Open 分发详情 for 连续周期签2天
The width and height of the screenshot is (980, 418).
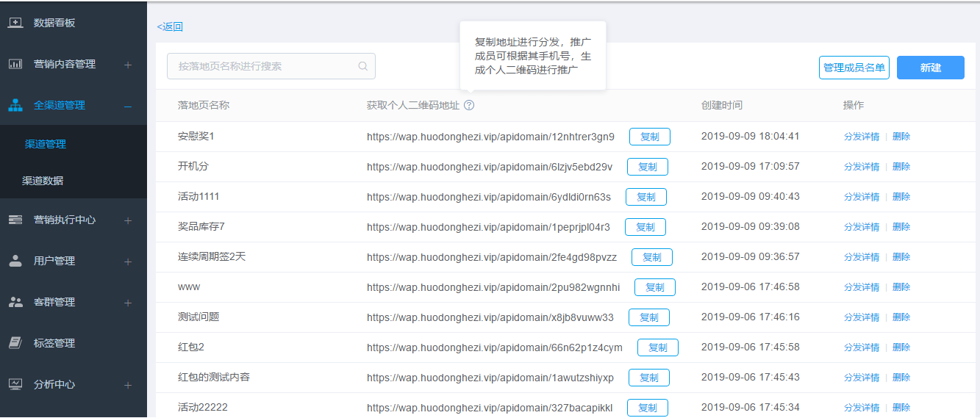coord(862,257)
